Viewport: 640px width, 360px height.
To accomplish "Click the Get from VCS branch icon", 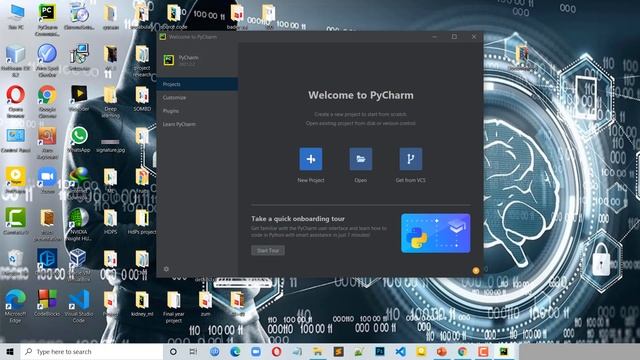I will point(411,159).
